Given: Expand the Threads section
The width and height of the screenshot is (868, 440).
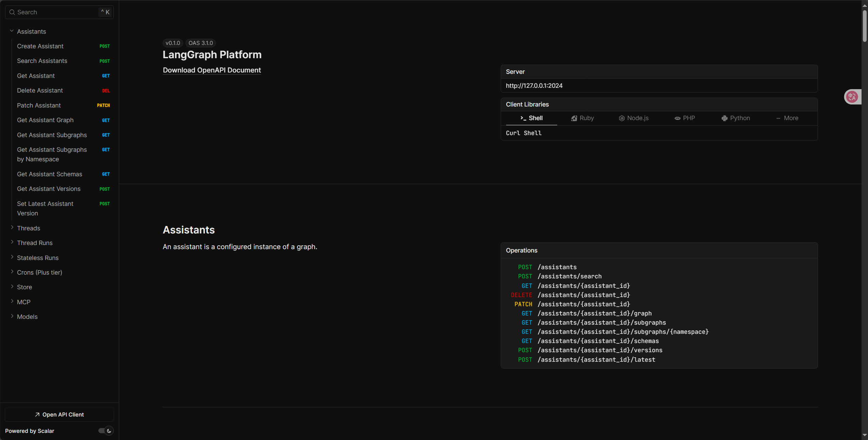Looking at the screenshot, I should (x=12, y=228).
